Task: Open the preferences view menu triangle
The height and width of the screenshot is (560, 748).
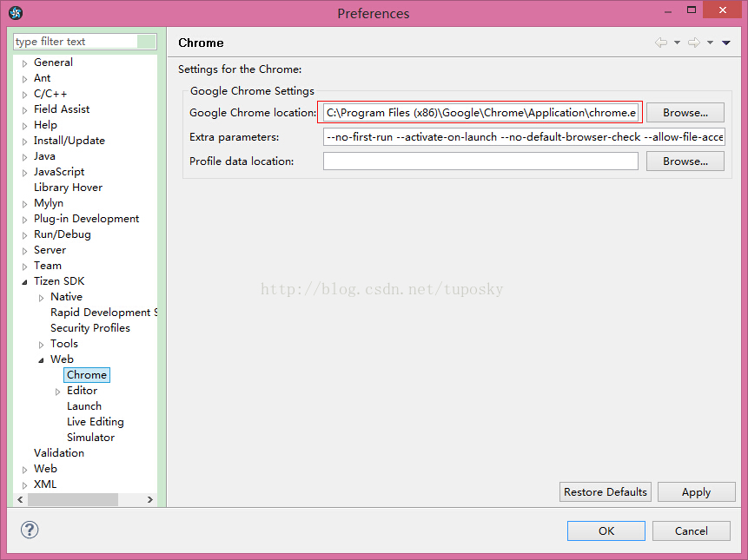Action: pos(726,43)
